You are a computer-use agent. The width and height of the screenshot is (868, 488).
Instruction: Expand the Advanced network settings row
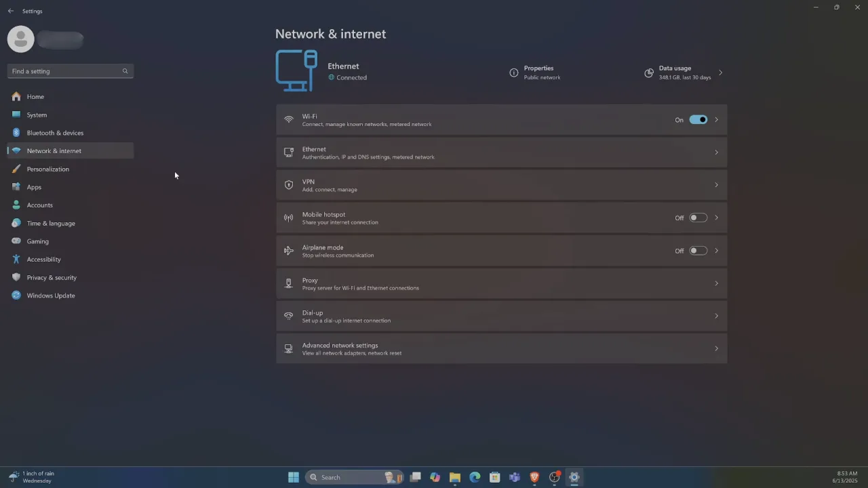coord(716,348)
